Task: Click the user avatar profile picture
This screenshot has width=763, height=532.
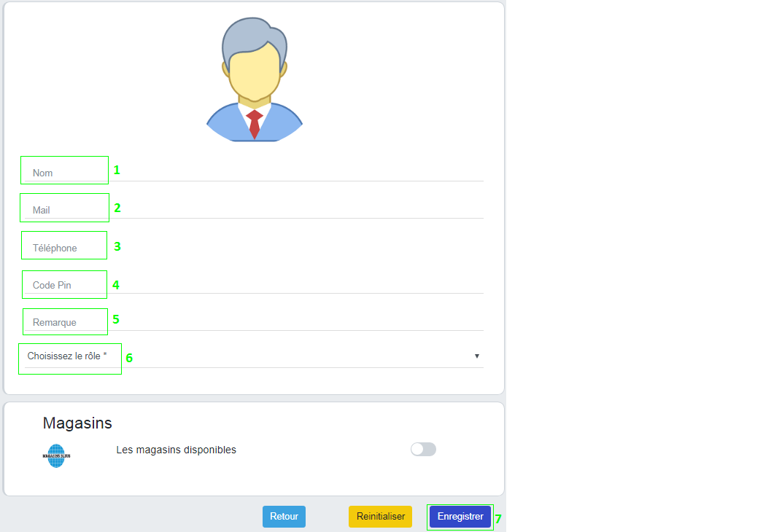Action: (x=254, y=79)
